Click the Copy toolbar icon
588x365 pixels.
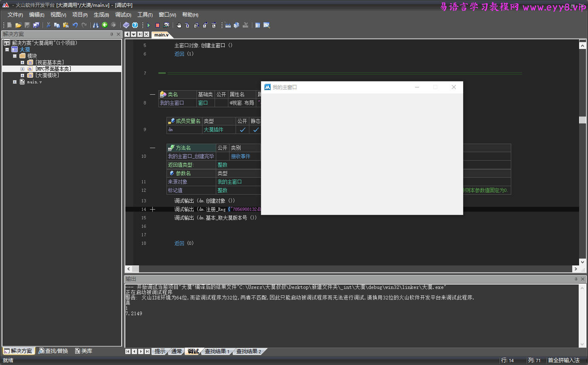57,25
